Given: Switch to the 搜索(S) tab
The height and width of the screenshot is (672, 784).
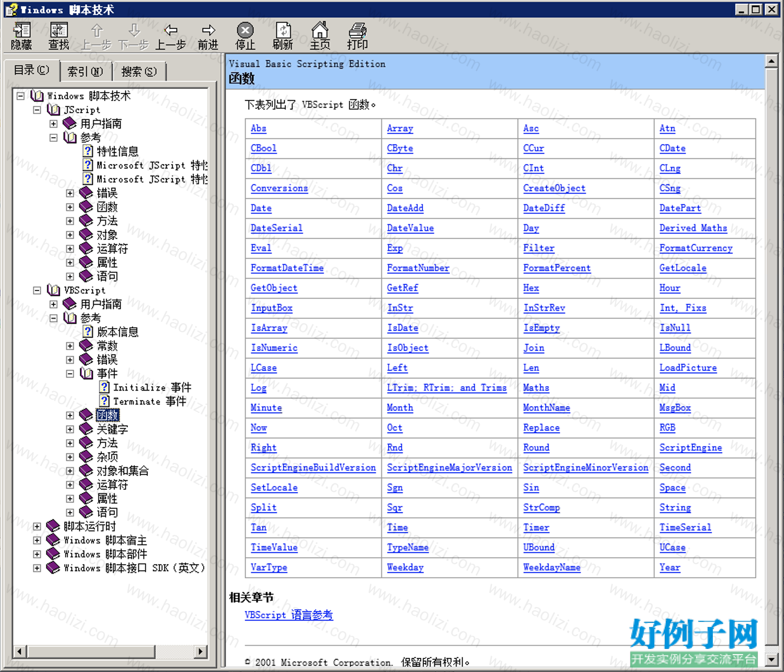Looking at the screenshot, I should click(139, 71).
